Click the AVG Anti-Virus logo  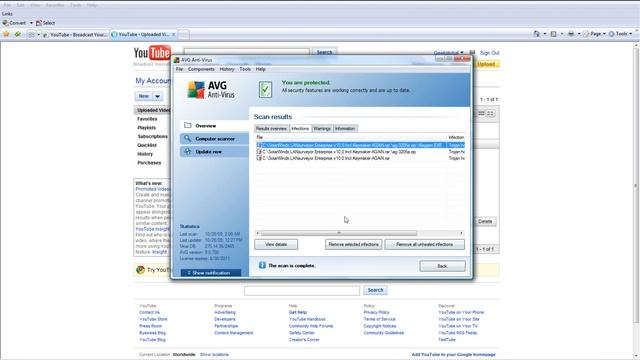[x=211, y=89]
